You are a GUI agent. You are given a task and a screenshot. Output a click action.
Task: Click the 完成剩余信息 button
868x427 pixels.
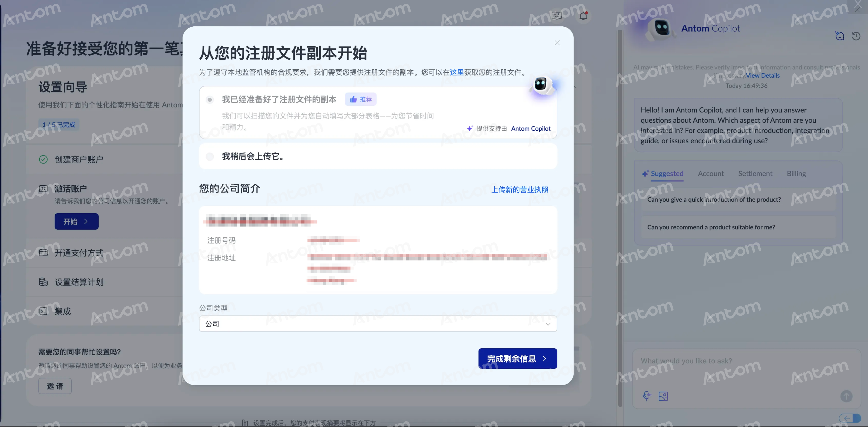pyautogui.click(x=518, y=359)
